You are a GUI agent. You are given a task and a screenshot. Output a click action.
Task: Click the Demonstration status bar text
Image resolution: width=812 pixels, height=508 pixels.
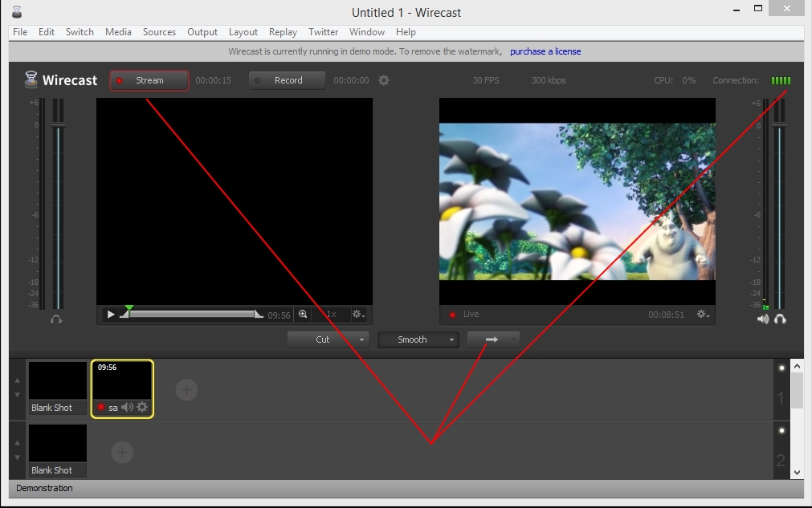(x=44, y=488)
